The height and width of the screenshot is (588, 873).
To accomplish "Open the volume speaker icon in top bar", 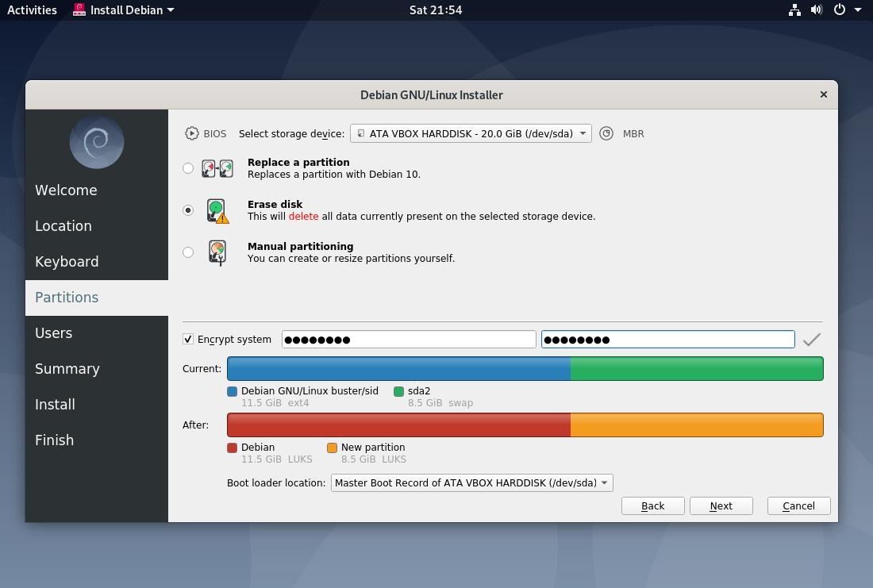I will tap(817, 10).
